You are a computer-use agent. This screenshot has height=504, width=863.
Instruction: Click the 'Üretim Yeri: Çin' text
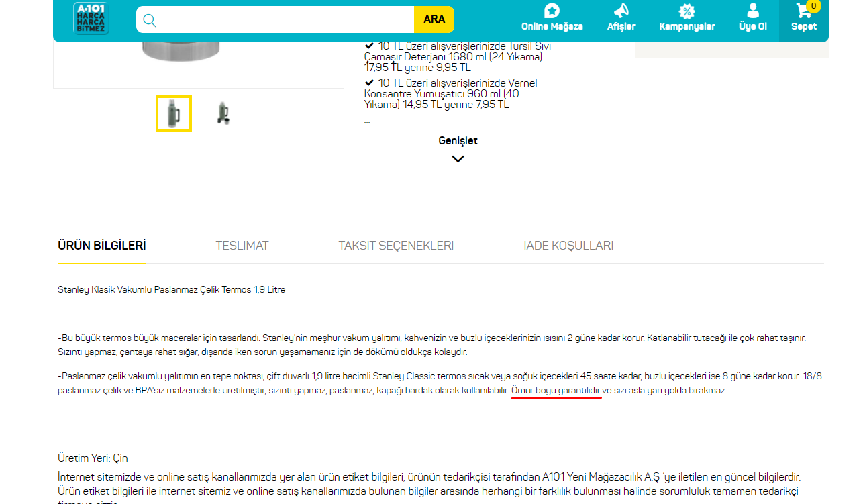pos(93,458)
